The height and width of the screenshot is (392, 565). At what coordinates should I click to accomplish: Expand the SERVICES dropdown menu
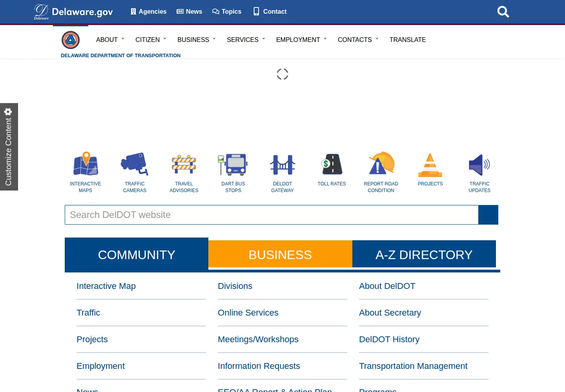point(246,40)
